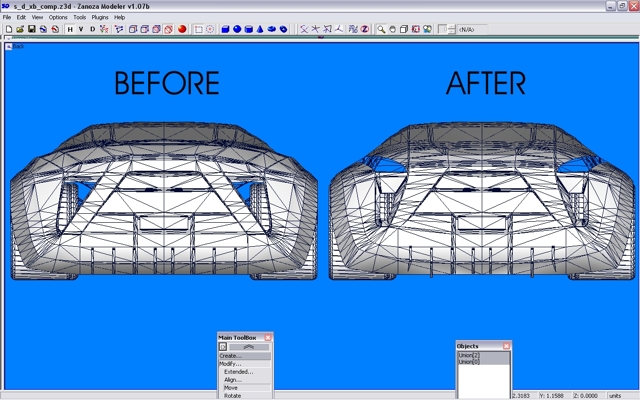Toggle the V axis lock button
The height and width of the screenshot is (400, 640).
point(82,29)
